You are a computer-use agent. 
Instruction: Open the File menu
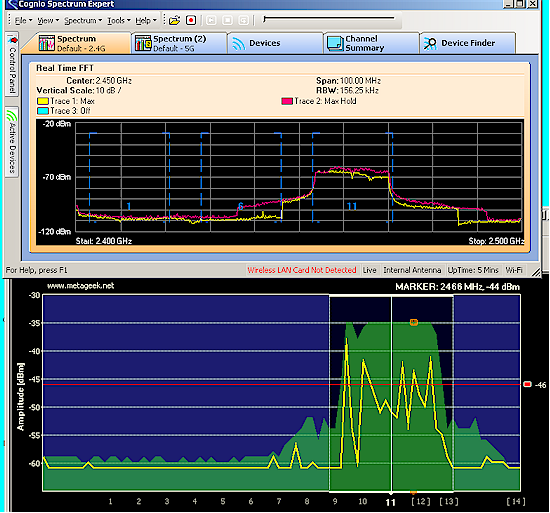(x=23, y=21)
